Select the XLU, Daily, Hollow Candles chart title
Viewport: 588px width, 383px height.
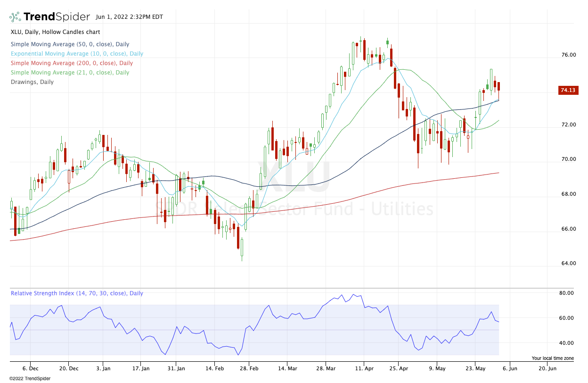[x=55, y=32]
